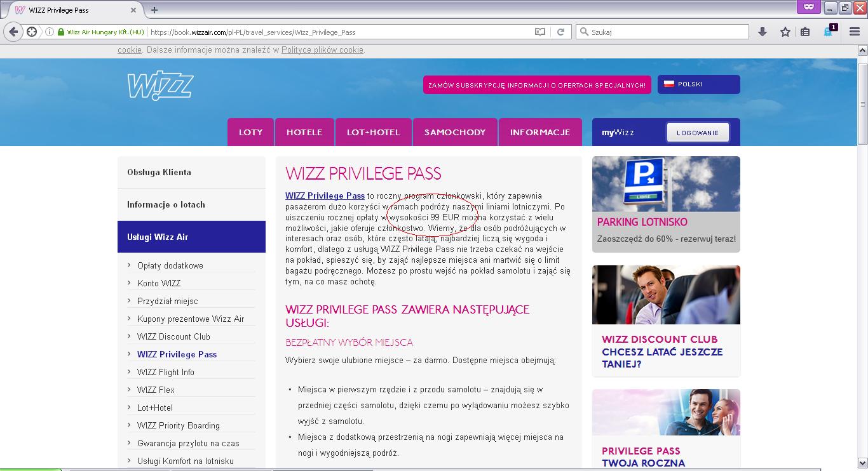Click the couple with headphones banner image
The height and width of the screenshot is (471, 868).
click(x=666, y=412)
